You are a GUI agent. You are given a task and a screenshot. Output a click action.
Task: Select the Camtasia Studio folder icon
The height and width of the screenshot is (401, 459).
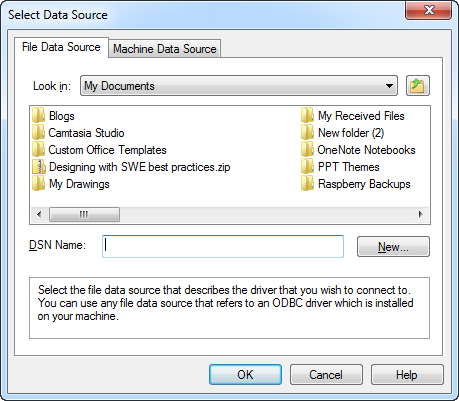(38, 132)
